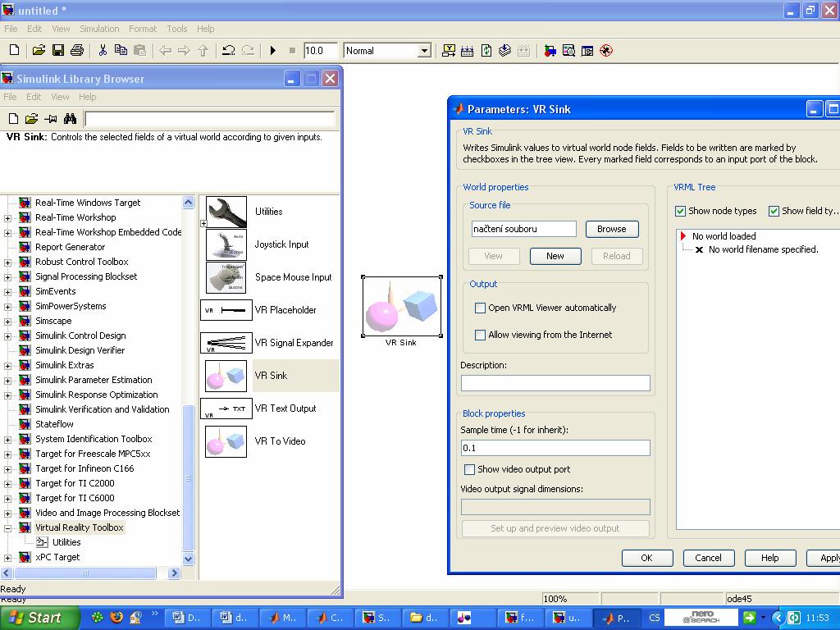Screen dimensions: 840x630
Task: Click the Nero Search box in the taskbar
Action: pos(701,617)
